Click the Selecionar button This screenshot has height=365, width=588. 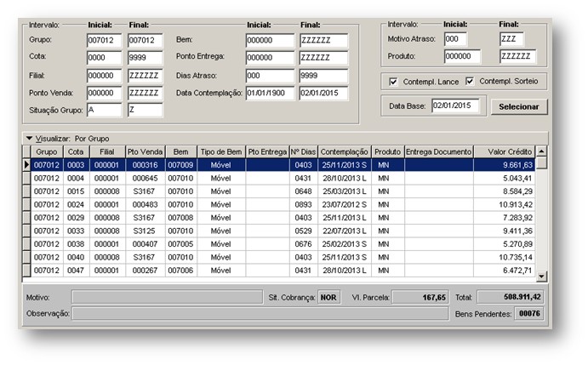point(519,106)
